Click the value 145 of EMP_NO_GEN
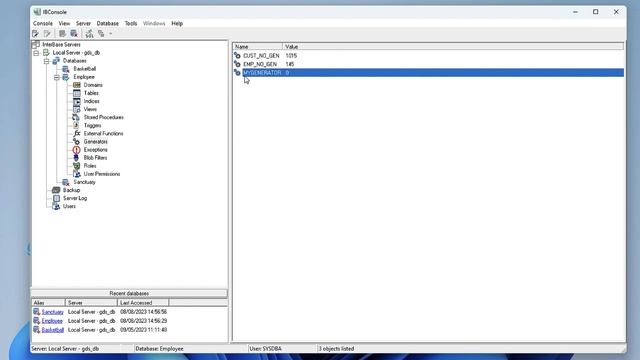Viewport: 640px width, 360px height. click(x=290, y=64)
